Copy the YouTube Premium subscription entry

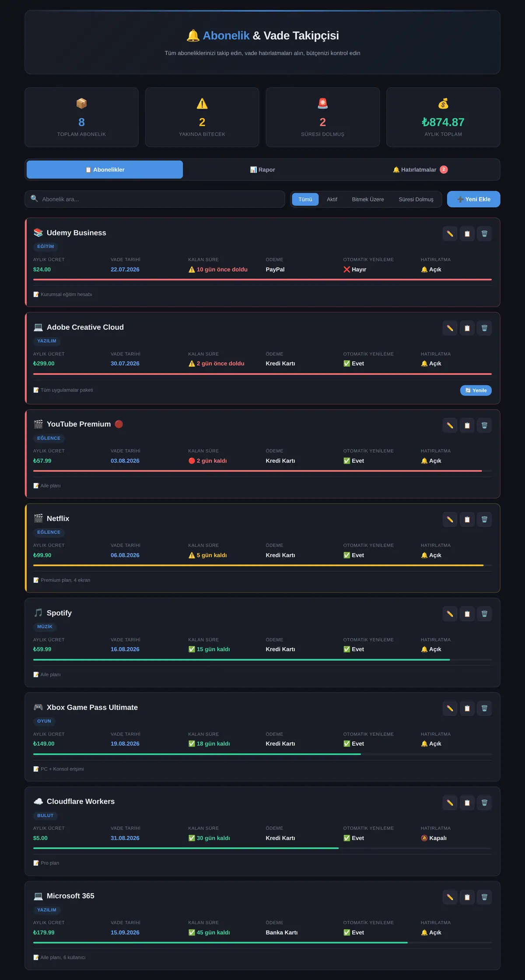(x=467, y=425)
